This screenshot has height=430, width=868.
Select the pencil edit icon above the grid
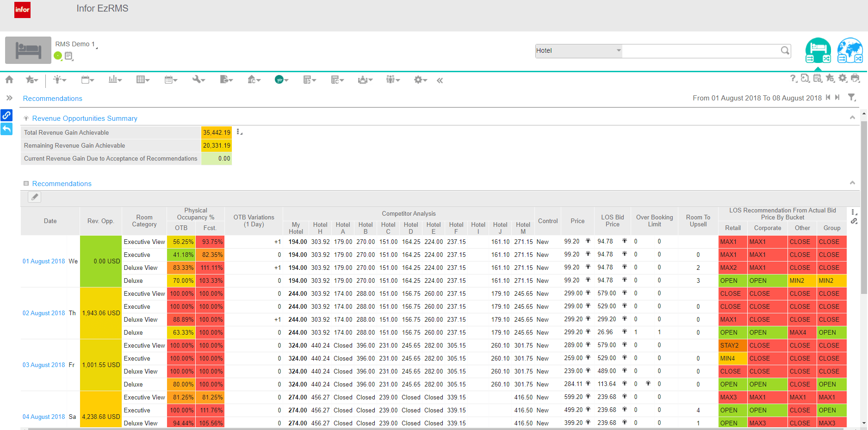point(34,197)
